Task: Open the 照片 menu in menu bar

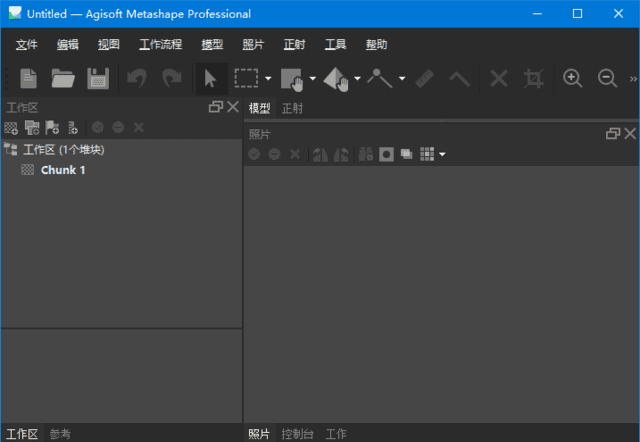Action: 253,44
